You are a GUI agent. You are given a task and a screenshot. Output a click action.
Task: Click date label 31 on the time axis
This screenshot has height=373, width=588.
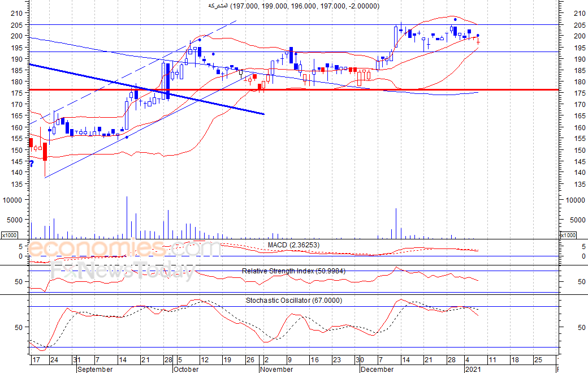76,360
